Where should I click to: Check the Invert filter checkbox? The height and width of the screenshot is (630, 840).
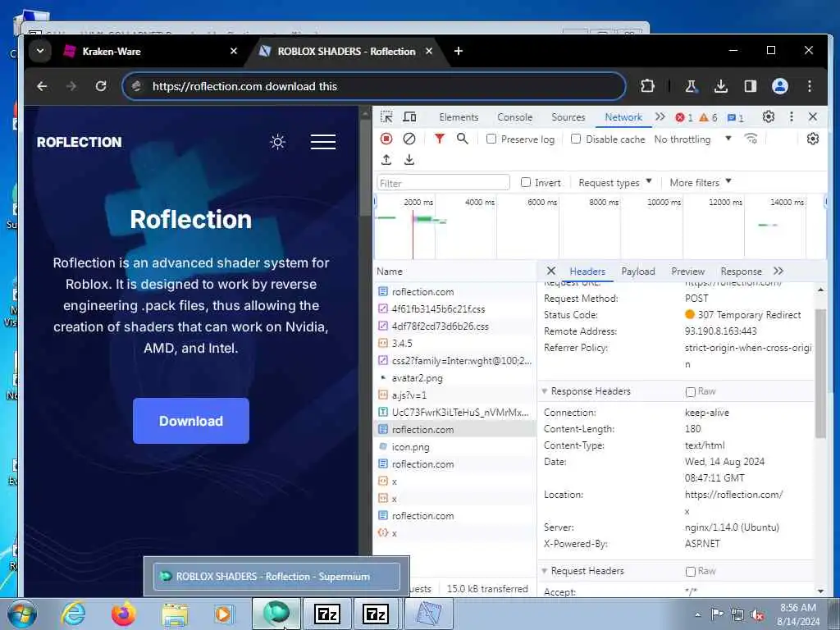526,182
